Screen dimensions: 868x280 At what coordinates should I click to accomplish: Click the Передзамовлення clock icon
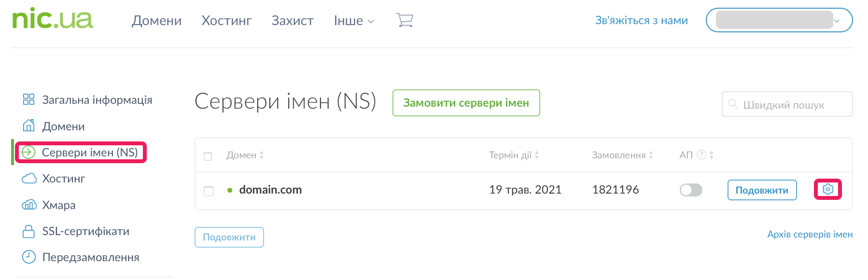[29, 257]
